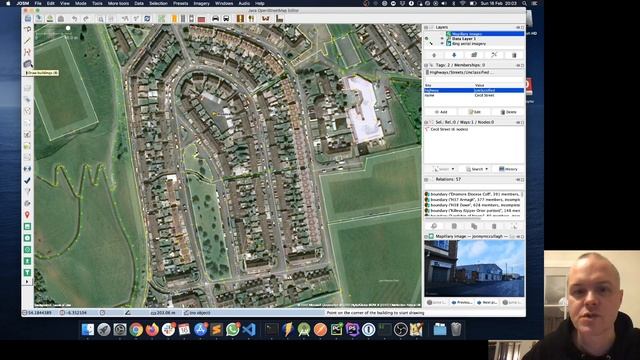Click the merge layers icon
Screen dimensions: 640x360
[x=474, y=55]
